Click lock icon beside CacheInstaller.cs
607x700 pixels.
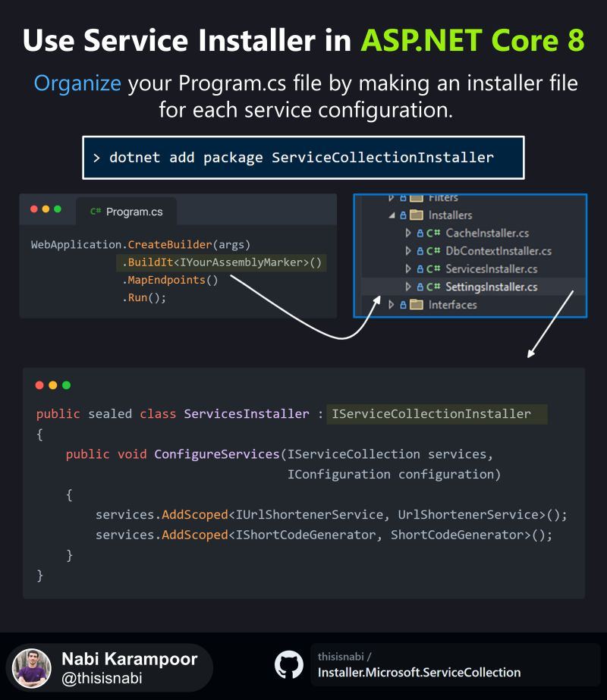420,233
